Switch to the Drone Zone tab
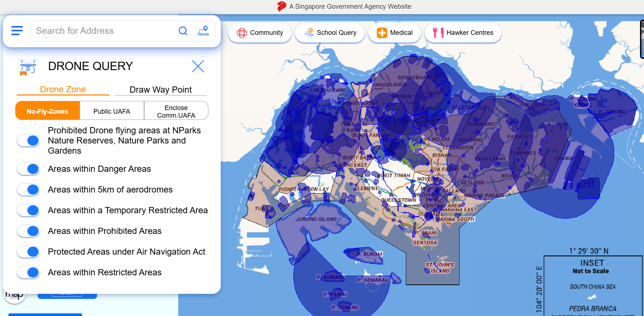 coord(63,89)
